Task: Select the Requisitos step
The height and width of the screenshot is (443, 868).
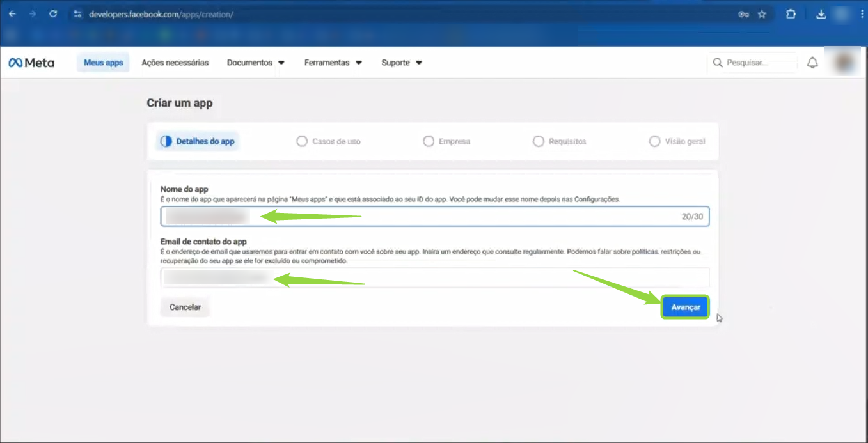Action: pyautogui.click(x=560, y=141)
